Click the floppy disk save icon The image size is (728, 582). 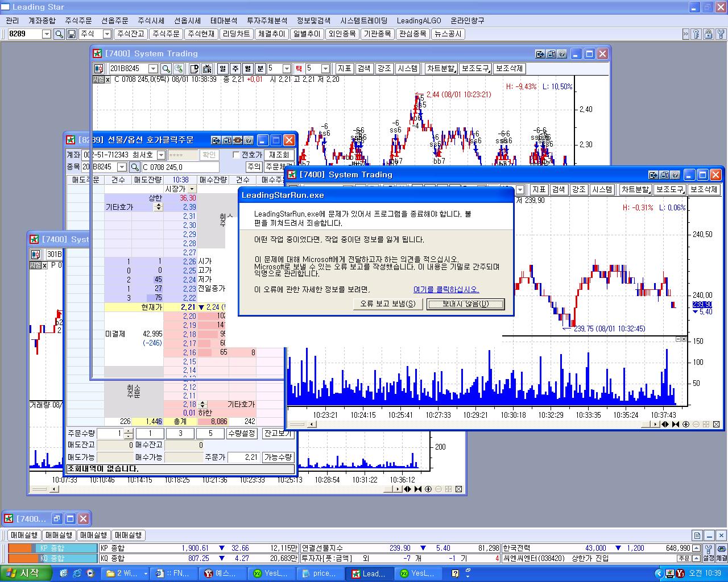(x=72, y=34)
